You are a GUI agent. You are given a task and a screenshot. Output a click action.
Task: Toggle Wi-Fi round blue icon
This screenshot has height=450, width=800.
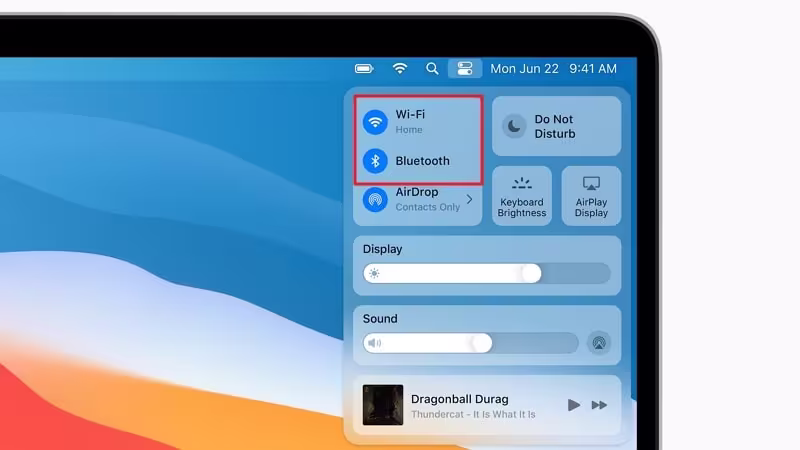coord(375,122)
